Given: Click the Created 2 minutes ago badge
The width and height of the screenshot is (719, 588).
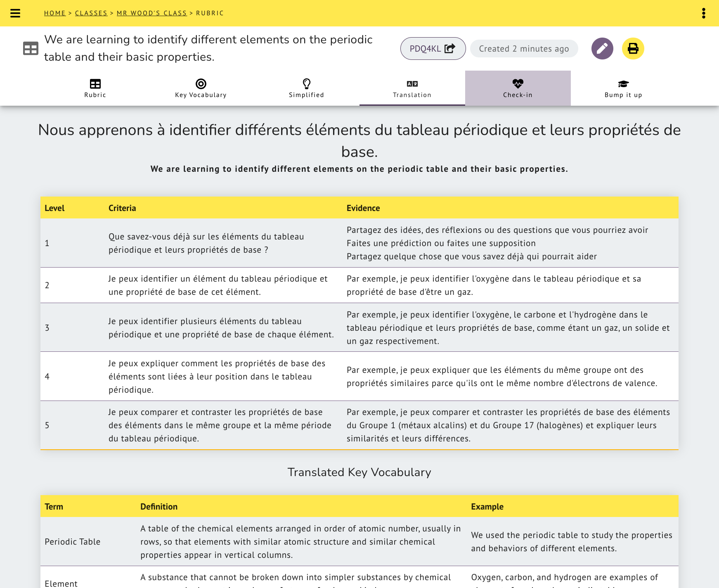Looking at the screenshot, I should tap(524, 49).
